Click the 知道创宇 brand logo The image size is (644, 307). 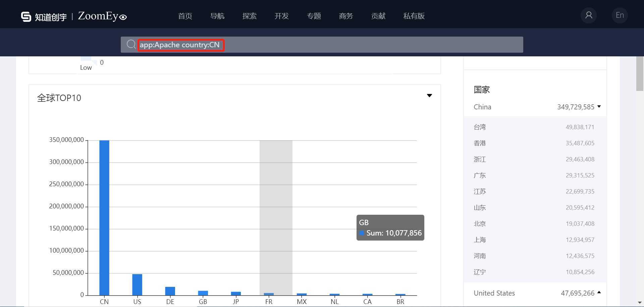pos(44,16)
